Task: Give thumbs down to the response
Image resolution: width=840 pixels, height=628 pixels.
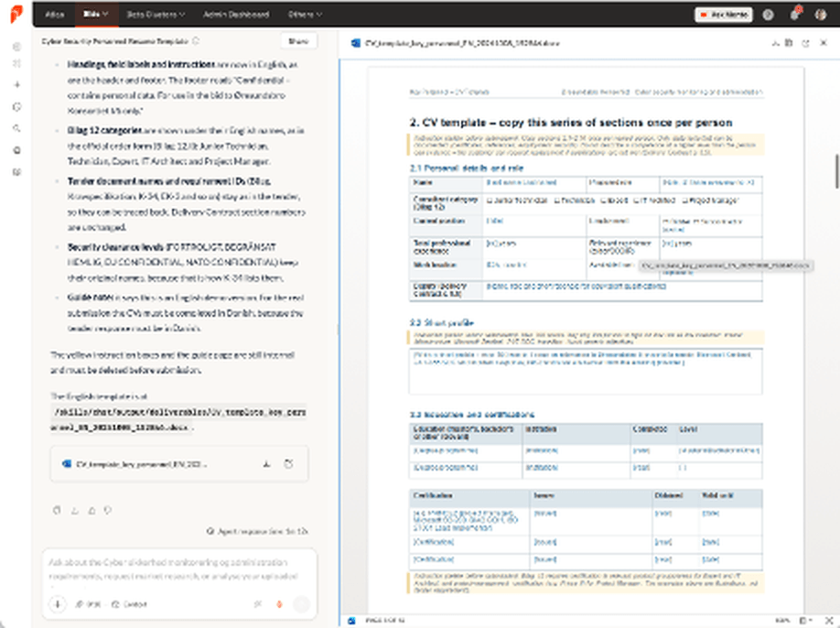Action: point(108,511)
